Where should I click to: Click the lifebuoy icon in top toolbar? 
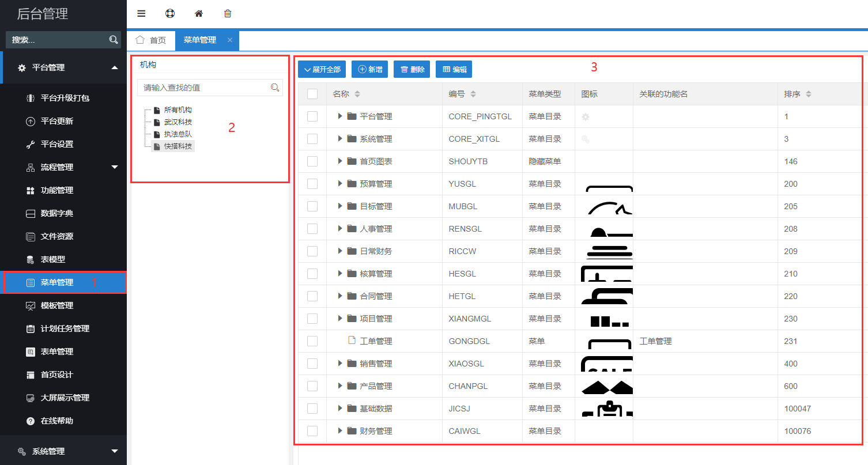point(170,13)
